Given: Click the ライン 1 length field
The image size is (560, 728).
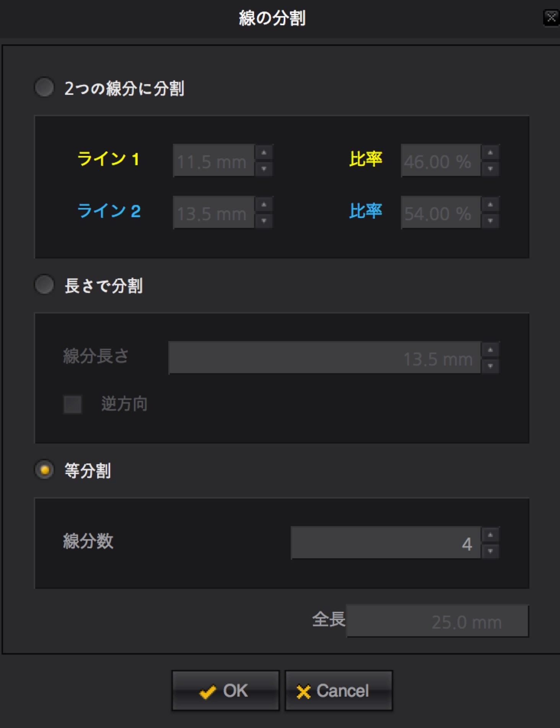Looking at the screenshot, I should tap(213, 161).
